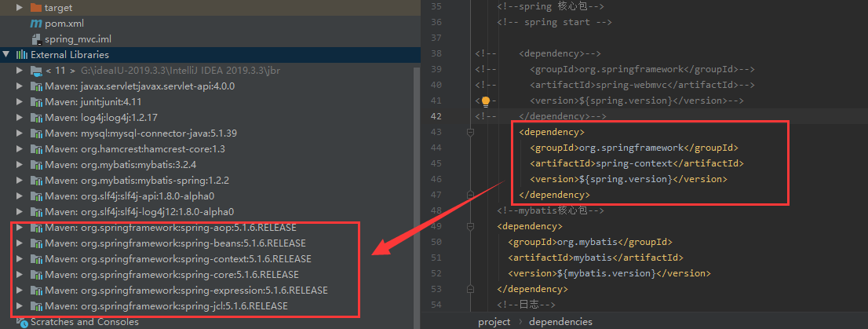868x329 pixels.
Task: Collapse the fold marker at line 43
Action: coord(470,133)
